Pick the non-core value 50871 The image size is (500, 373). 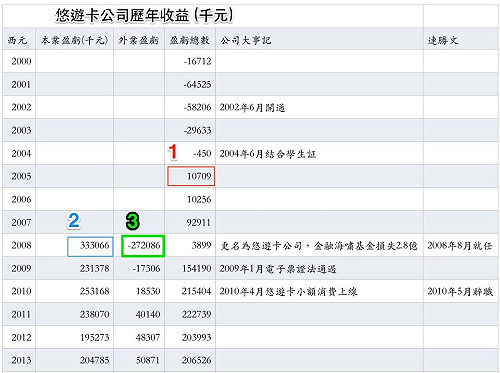point(148,360)
